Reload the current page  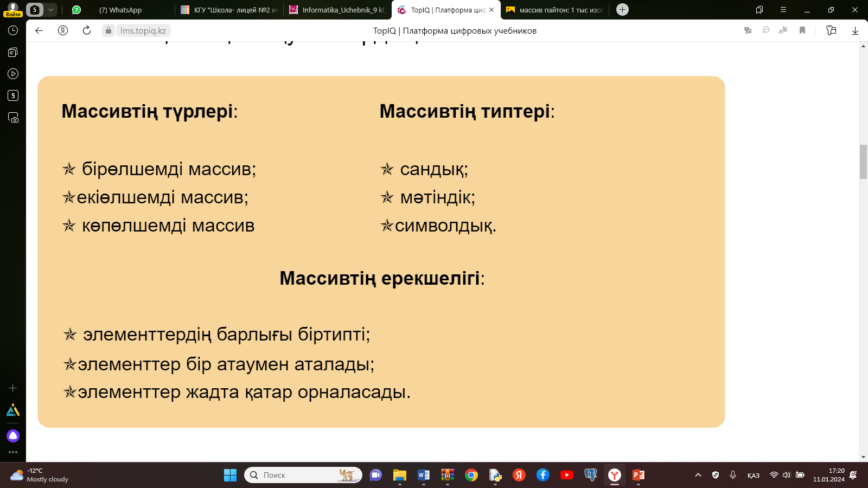pyautogui.click(x=87, y=30)
